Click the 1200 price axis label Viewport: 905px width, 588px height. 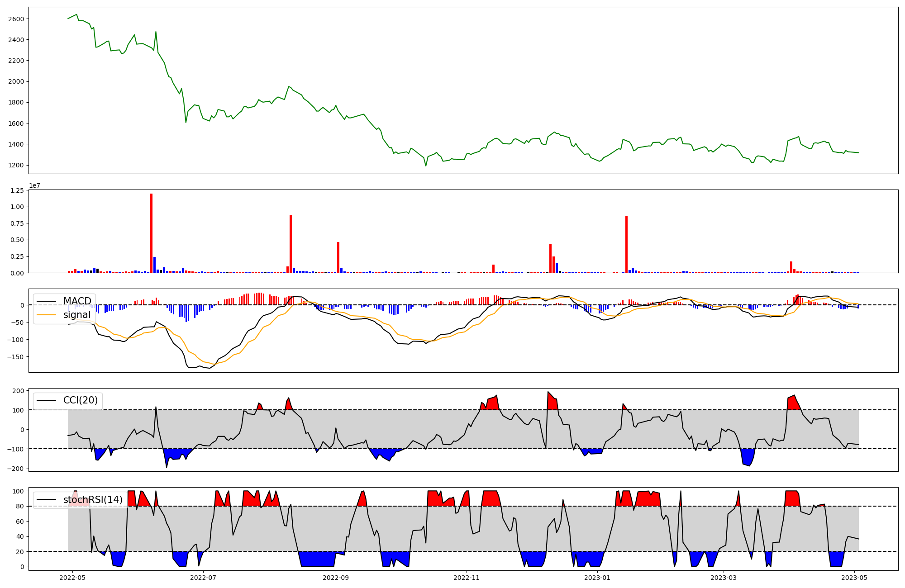point(16,165)
